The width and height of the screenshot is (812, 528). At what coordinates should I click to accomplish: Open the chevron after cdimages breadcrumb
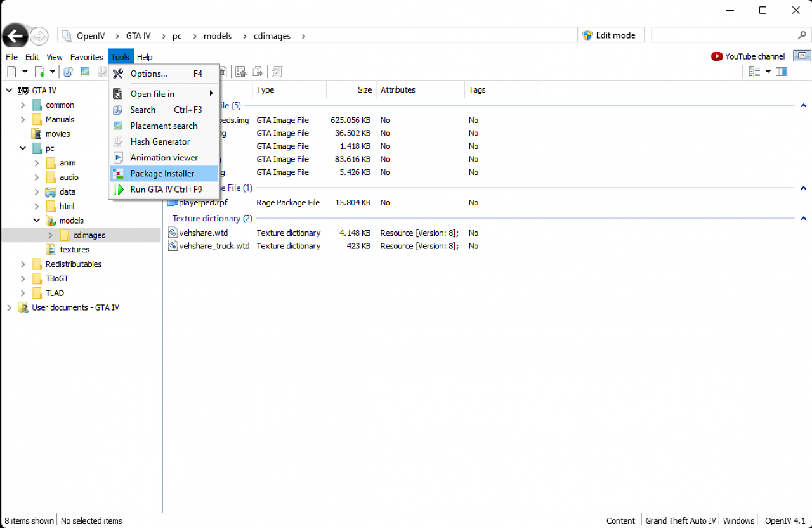(304, 36)
